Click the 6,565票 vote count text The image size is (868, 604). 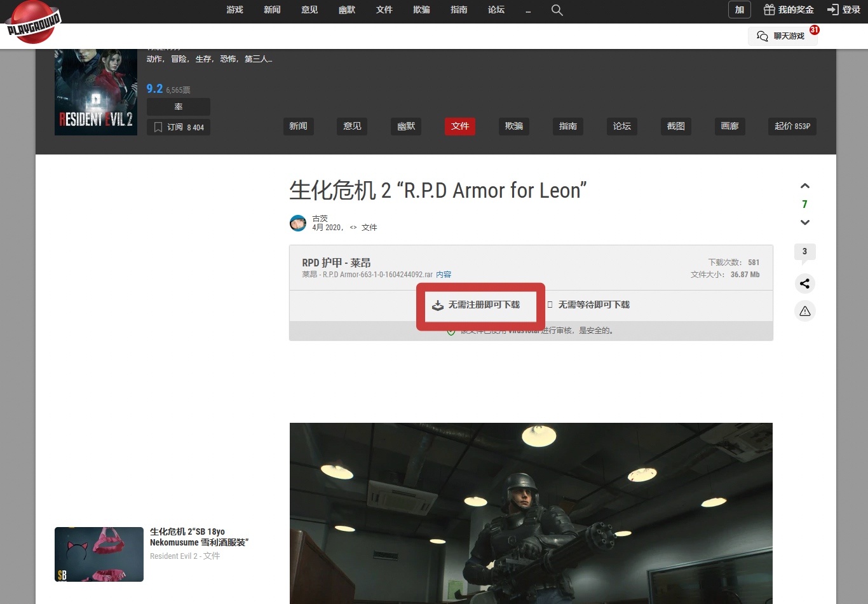[x=178, y=90]
